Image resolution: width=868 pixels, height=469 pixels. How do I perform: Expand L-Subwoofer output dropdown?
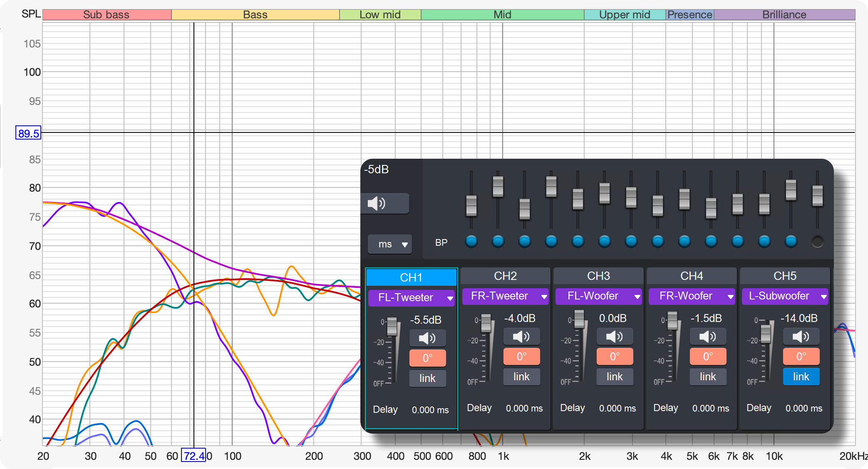point(785,296)
